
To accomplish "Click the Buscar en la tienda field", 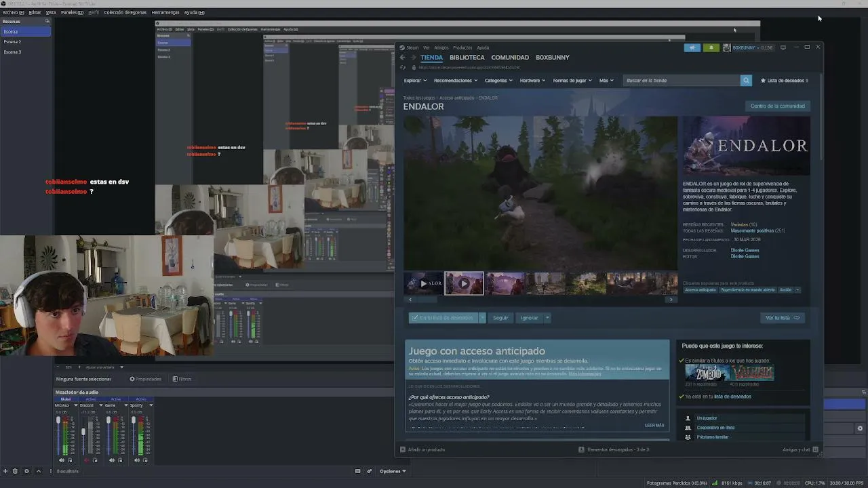I will [682, 81].
